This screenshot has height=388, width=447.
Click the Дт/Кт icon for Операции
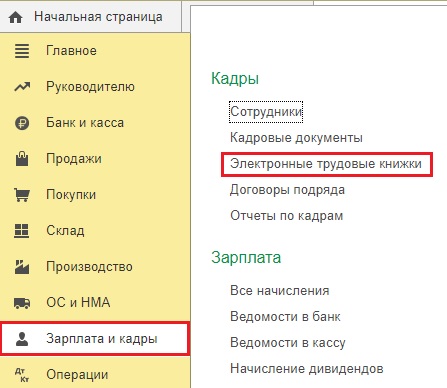click(x=22, y=375)
